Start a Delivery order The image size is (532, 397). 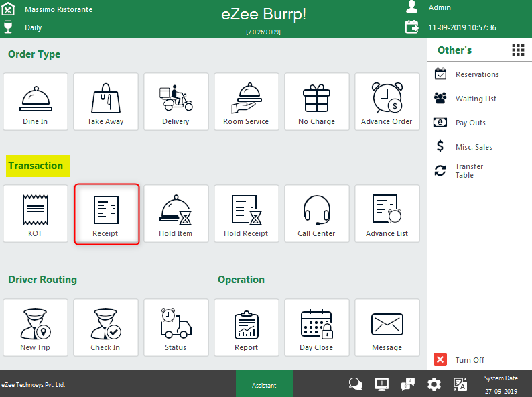[176, 101]
